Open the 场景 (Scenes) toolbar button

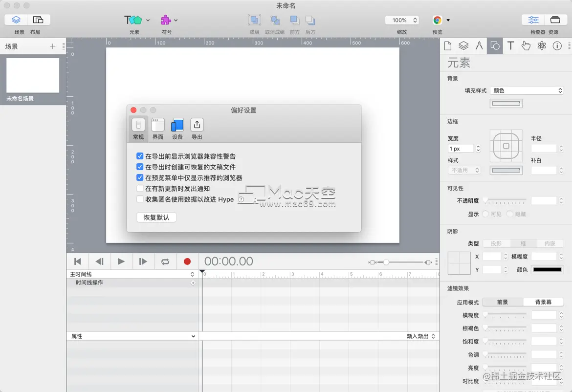(16, 20)
